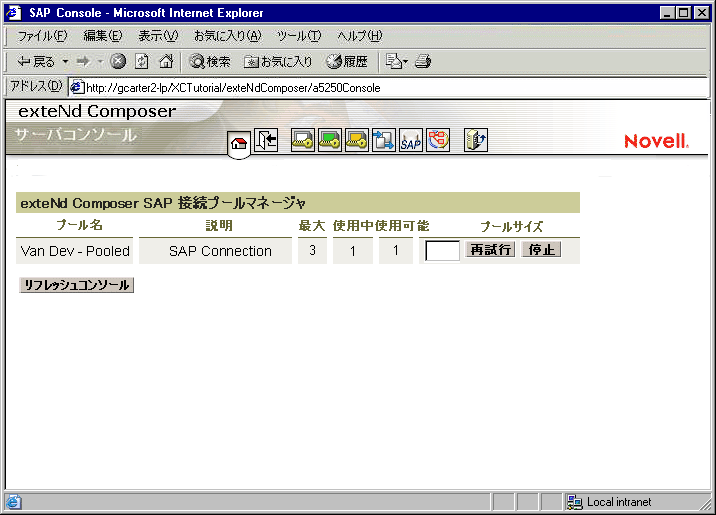Click the browser Home icon
The image size is (716, 515).
[166, 61]
